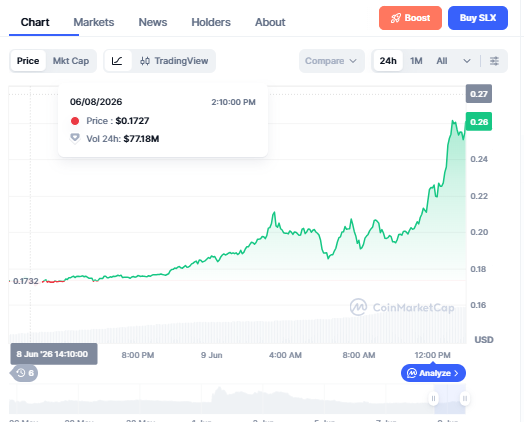
Task: Grab the right range slider handle
Action: point(465,398)
